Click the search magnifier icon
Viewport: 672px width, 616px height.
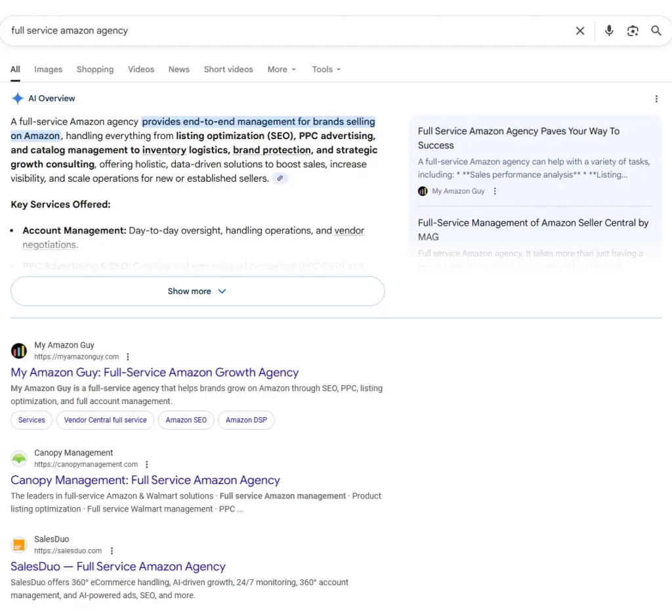pyautogui.click(x=656, y=30)
